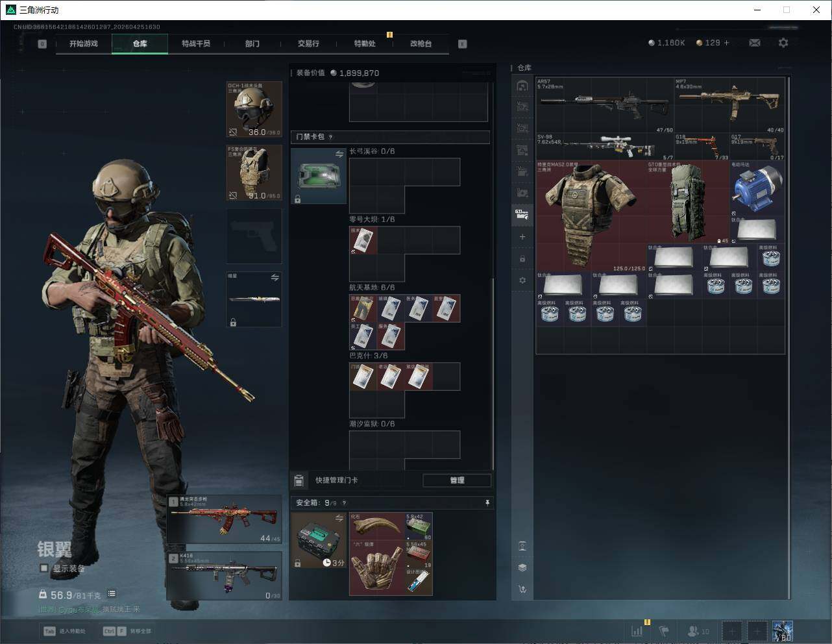Click the warehouse lock icon in sidebar
Viewport: 832px width, 644px height.
pyautogui.click(x=522, y=259)
